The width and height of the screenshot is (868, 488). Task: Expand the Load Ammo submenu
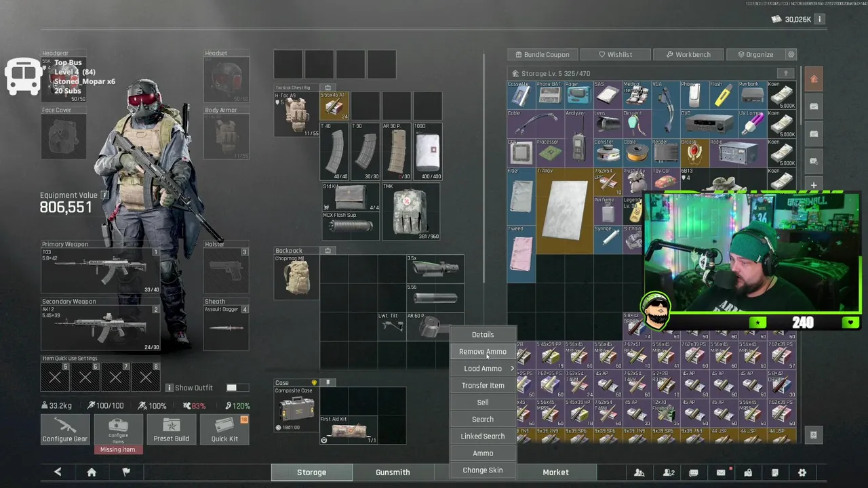point(483,368)
